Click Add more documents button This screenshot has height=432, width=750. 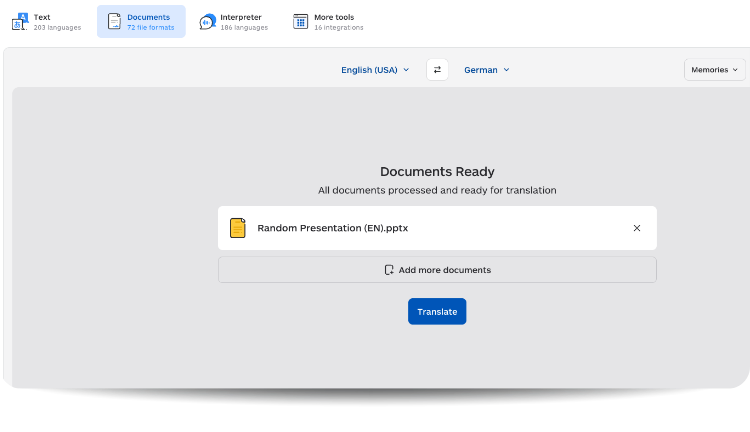point(437,270)
